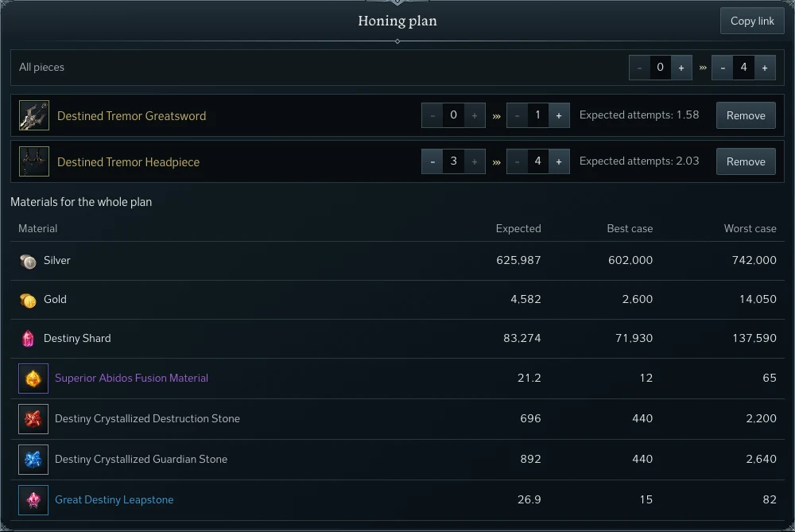Increase Headpiece target honing level
Image resolution: width=795 pixels, height=532 pixels.
[x=559, y=161]
